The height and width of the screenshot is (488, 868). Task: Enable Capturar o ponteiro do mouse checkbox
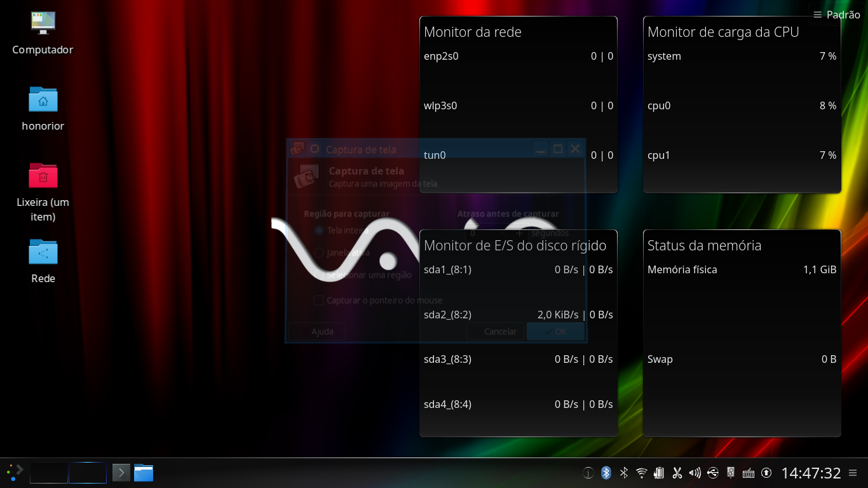(378, 300)
